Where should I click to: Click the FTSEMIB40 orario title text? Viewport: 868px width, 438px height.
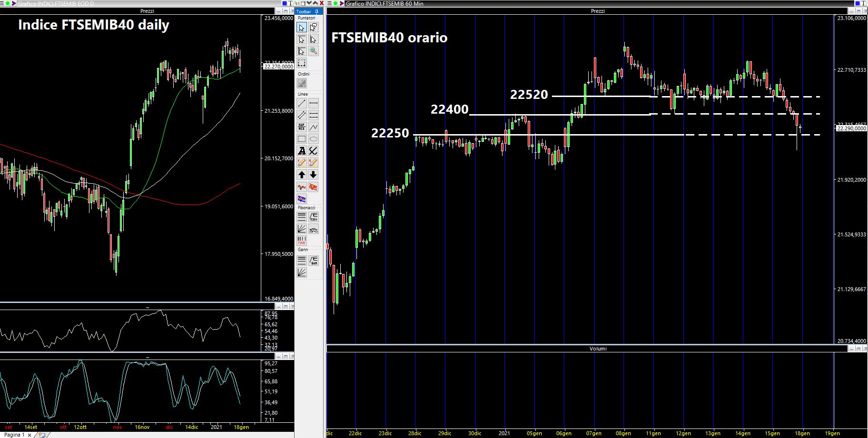tap(389, 38)
